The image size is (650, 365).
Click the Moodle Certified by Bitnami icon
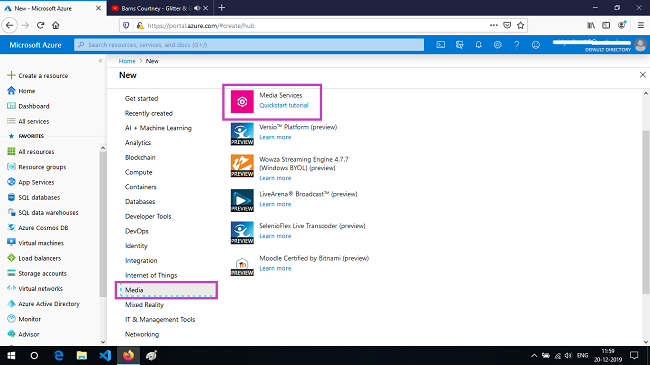pyautogui.click(x=242, y=266)
